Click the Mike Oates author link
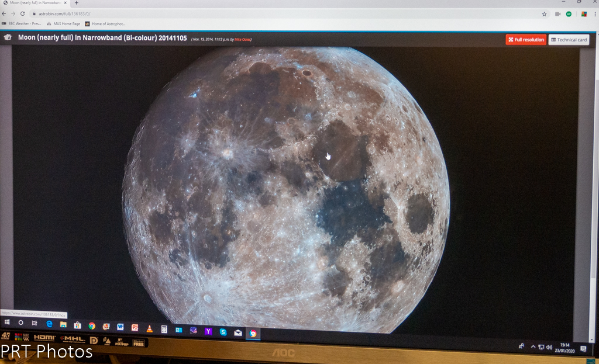Viewport: 599px width, 364px height. pos(242,40)
